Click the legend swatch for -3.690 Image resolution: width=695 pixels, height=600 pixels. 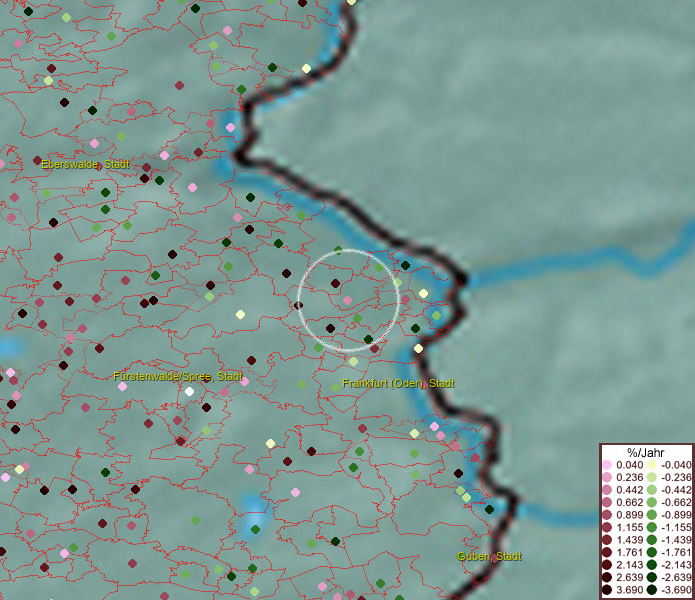coord(652,590)
